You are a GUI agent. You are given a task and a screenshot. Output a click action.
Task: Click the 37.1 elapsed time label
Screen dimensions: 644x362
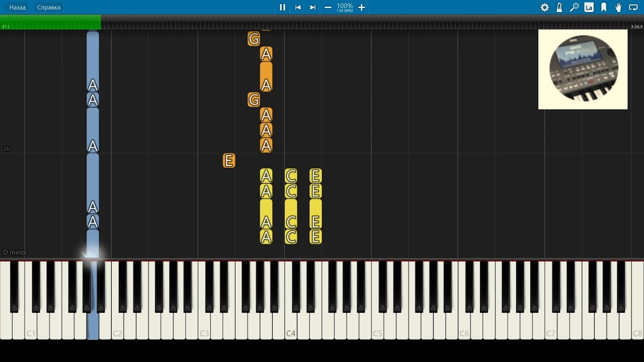[x=6, y=27]
